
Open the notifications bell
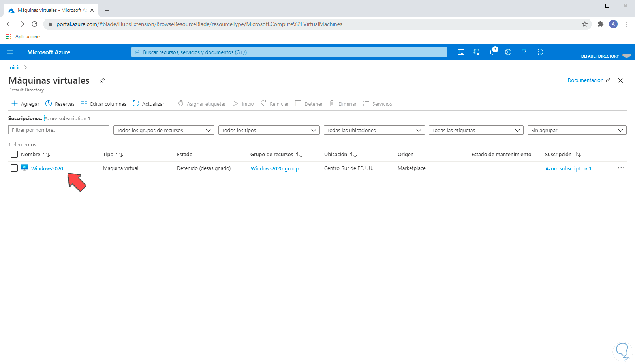click(x=492, y=52)
